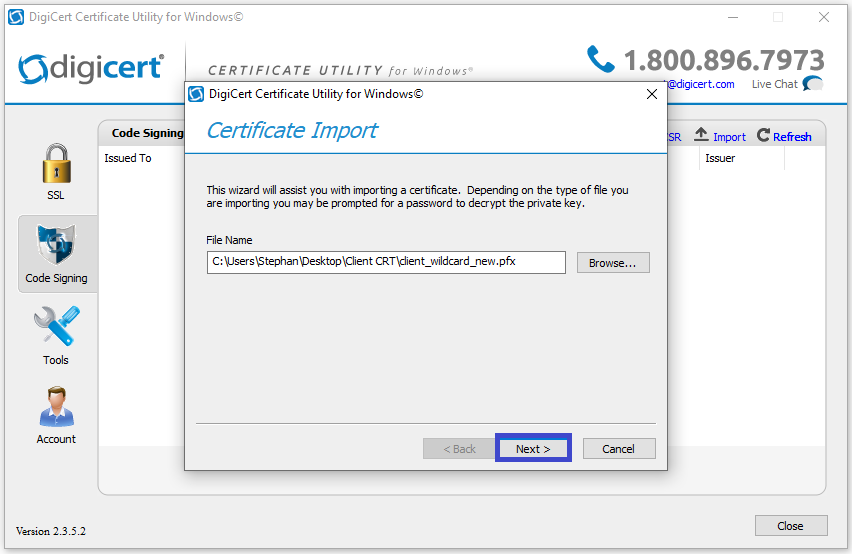Close the DigiCert utility with Close button

791,526
